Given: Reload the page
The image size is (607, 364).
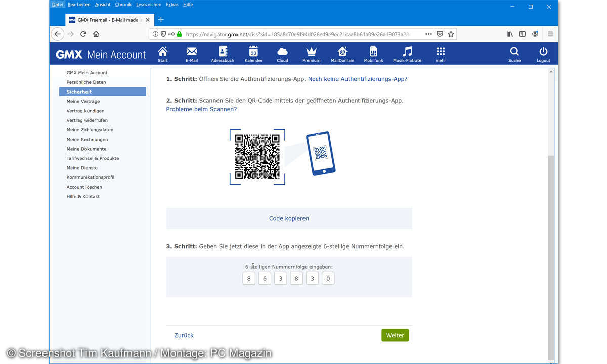Looking at the screenshot, I should [83, 34].
